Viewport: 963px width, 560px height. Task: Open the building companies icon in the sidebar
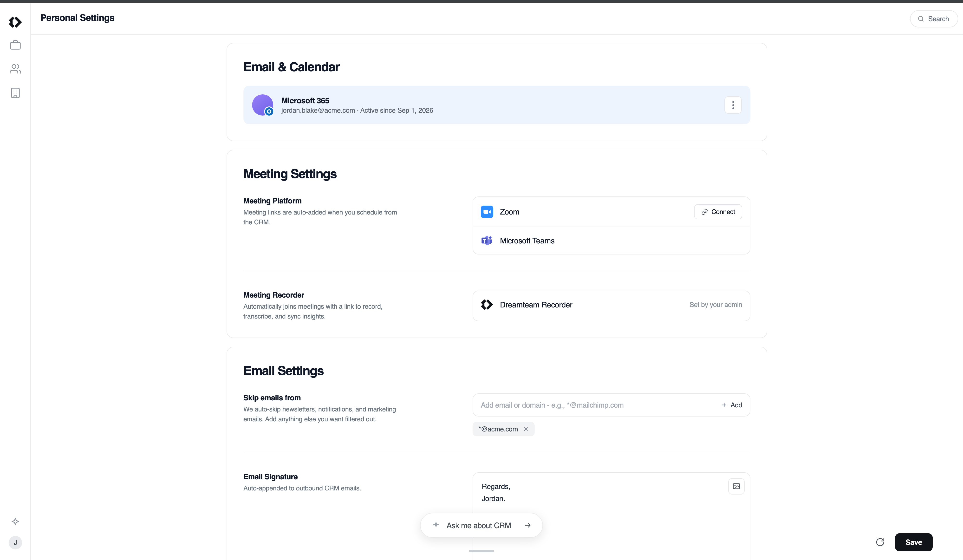[15, 93]
